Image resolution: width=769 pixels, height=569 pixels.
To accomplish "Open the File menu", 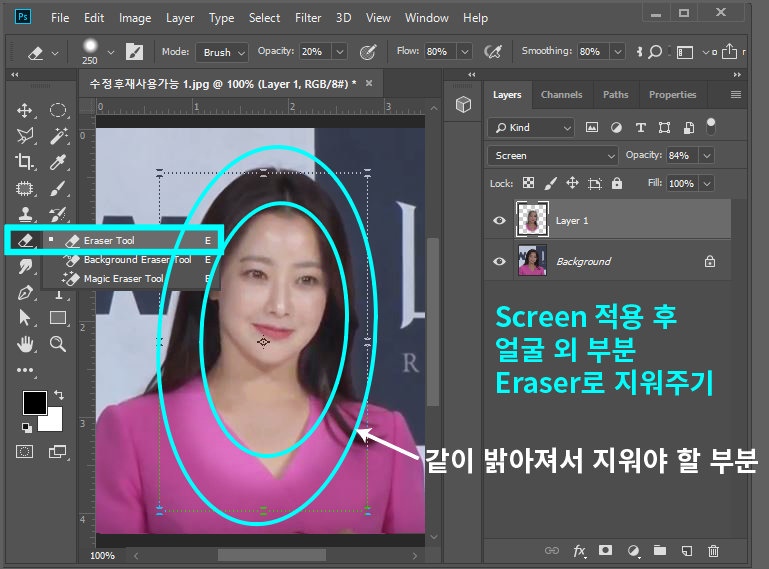I will [60, 18].
